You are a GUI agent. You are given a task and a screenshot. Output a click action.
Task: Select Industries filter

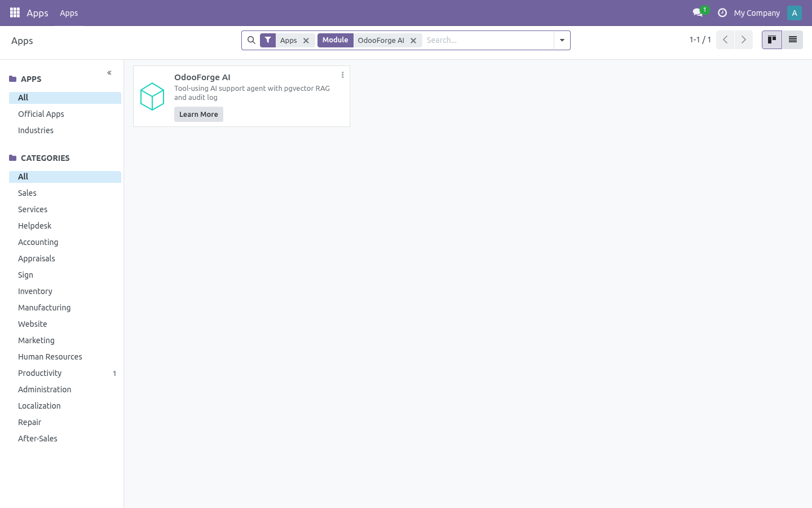coord(65,130)
